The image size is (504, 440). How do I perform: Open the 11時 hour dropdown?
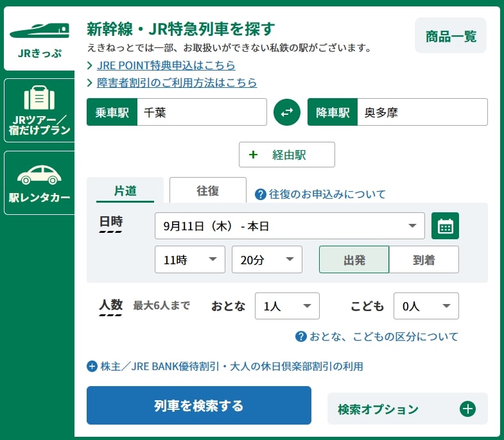pos(190,260)
